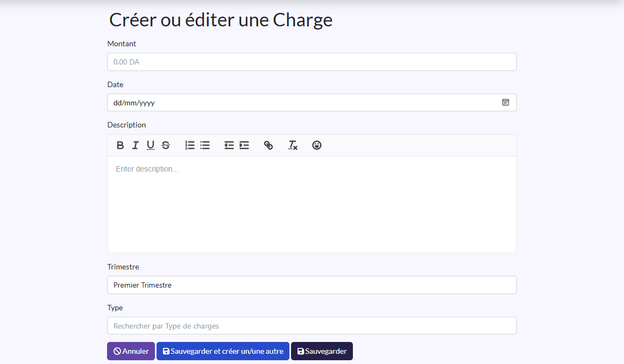The width and height of the screenshot is (624, 364).
Task: Click the Type label
Action: pyautogui.click(x=115, y=308)
